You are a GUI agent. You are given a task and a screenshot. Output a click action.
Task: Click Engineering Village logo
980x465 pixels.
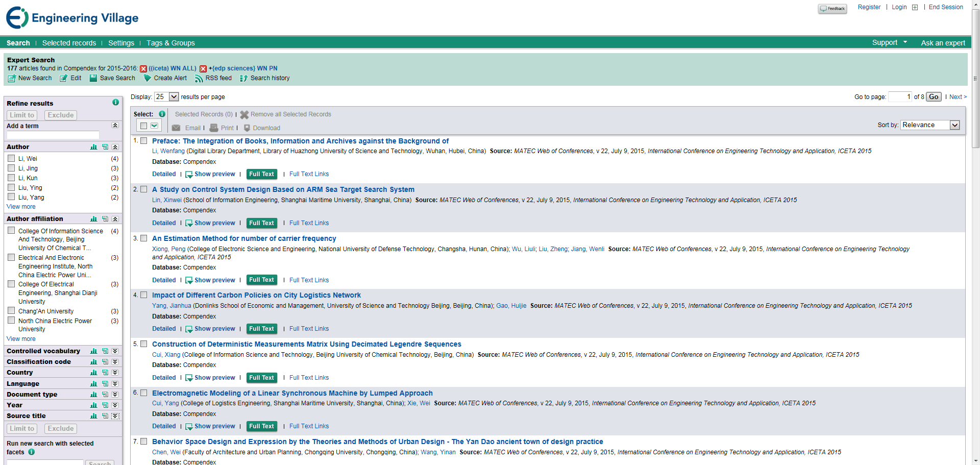coord(72,18)
